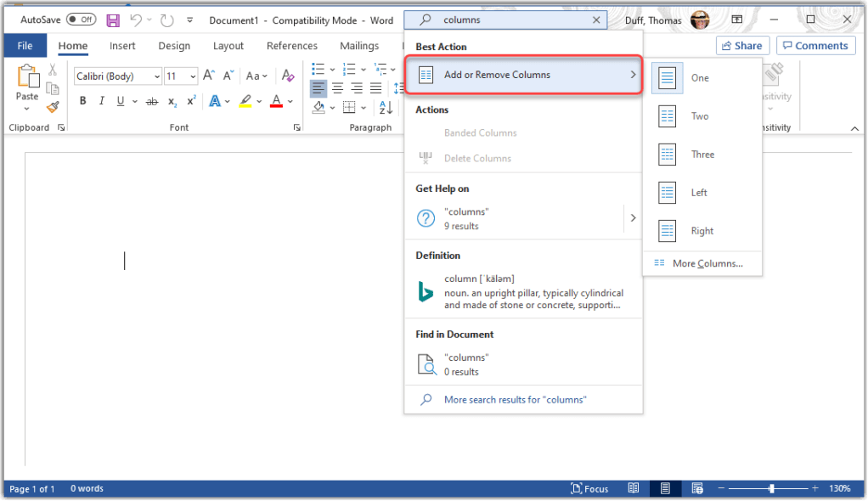Switch to the Layout tab
This screenshot has width=868, height=501.
tap(228, 46)
